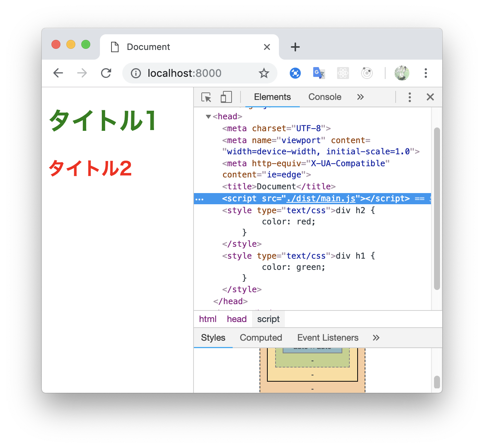Click the orbit-style extension icon beside React DevTools
This screenshot has width=484, height=448.
(367, 73)
